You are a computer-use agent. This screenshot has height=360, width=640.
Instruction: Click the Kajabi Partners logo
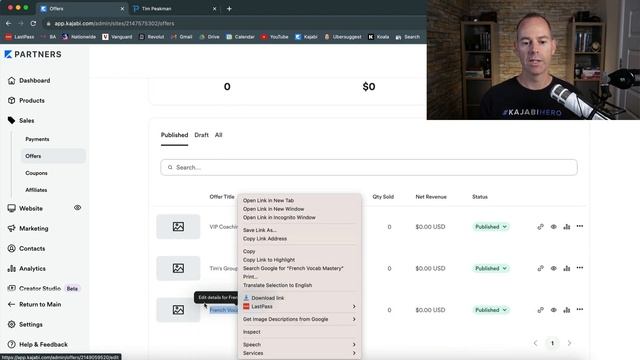[x=33, y=54]
